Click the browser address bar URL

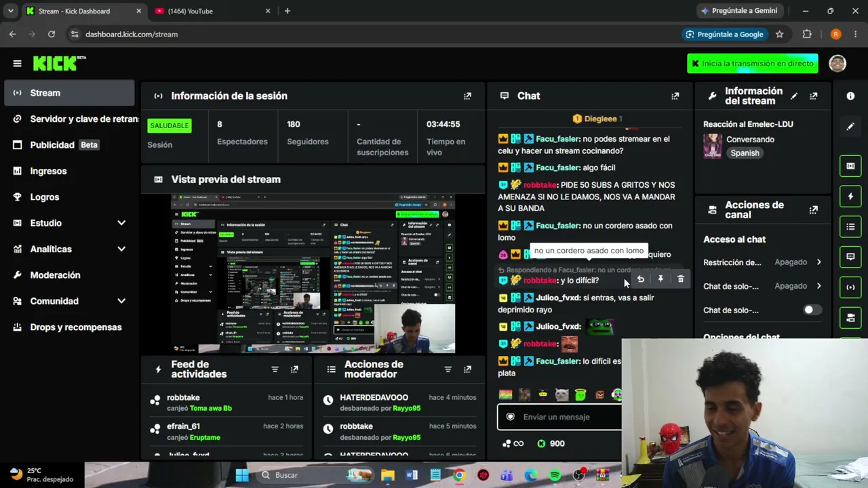[x=132, y=34]
